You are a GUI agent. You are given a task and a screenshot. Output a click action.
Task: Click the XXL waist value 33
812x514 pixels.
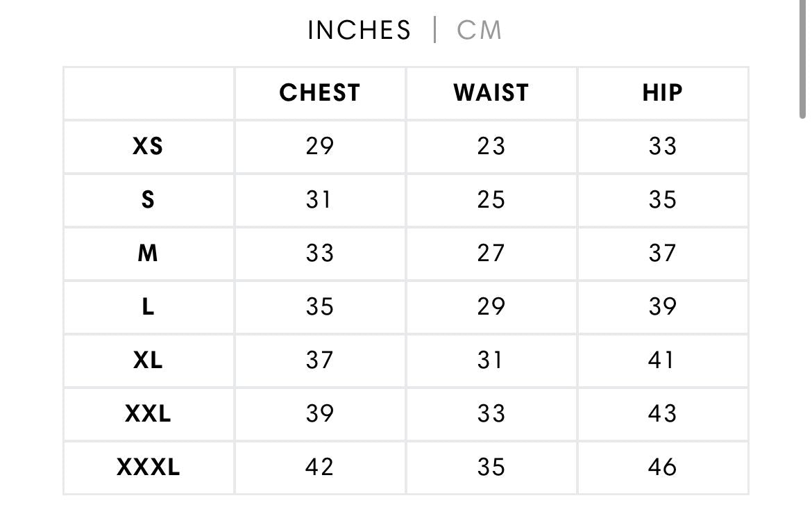[x=491, y=413]
